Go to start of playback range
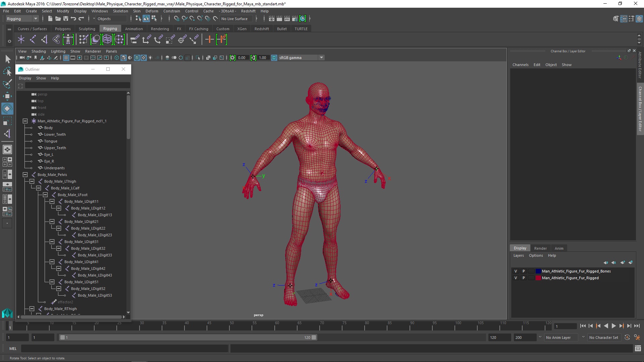 coord(583,326)
